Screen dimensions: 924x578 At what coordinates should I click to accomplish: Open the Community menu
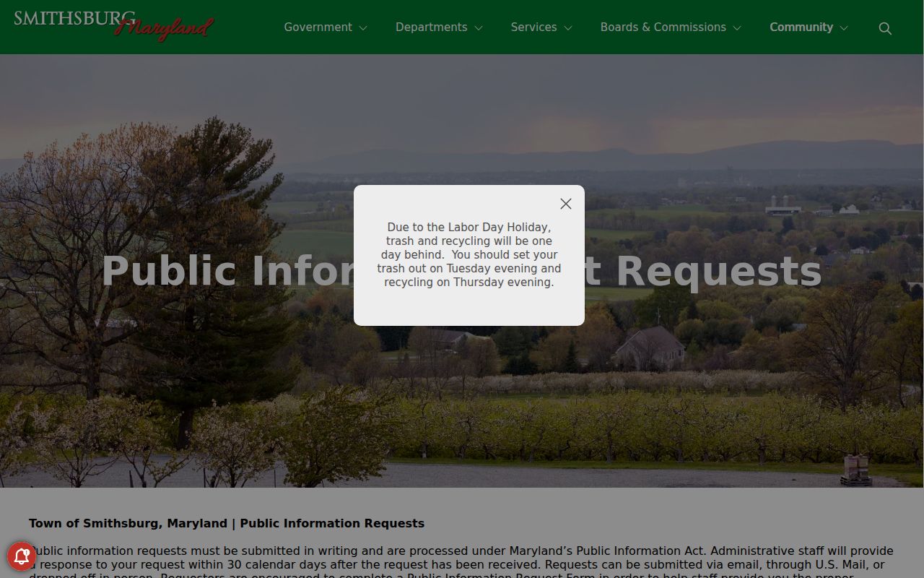coord(801,27)
